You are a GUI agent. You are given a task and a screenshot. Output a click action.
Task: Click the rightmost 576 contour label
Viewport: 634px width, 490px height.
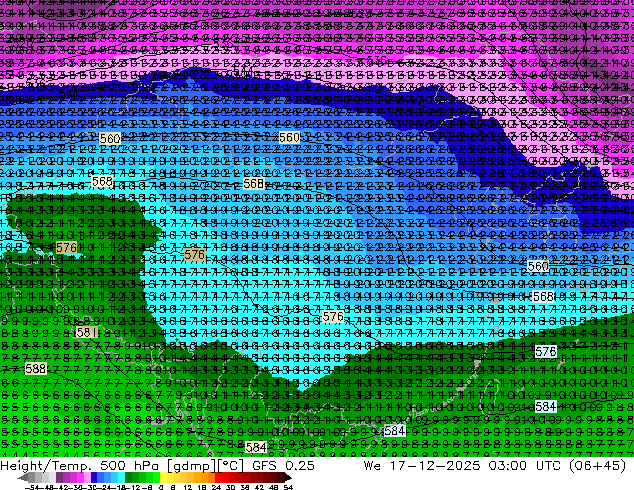click(x=545, y=352)
